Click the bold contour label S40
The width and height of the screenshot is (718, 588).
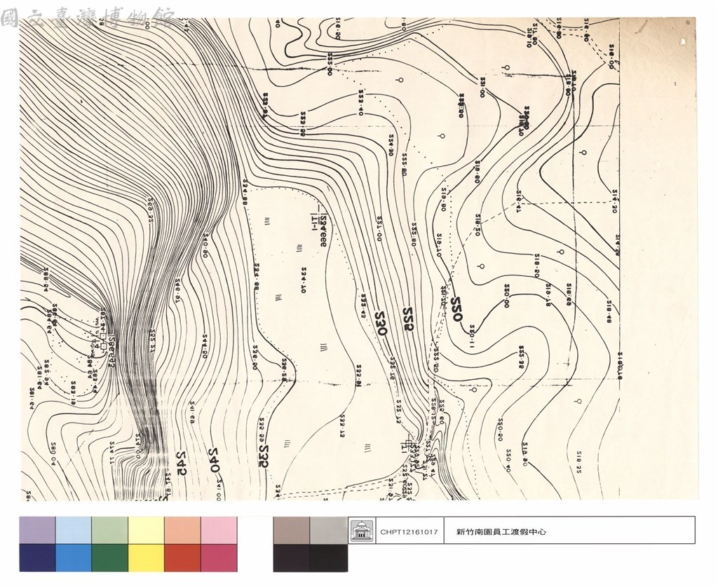[x=215, y=460]
